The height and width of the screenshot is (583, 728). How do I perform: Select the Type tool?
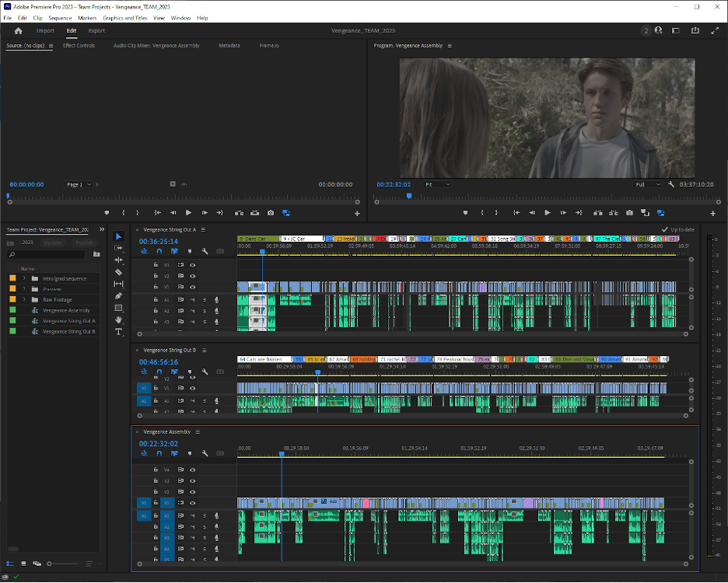pyautogui.click(x=118, y=331)
